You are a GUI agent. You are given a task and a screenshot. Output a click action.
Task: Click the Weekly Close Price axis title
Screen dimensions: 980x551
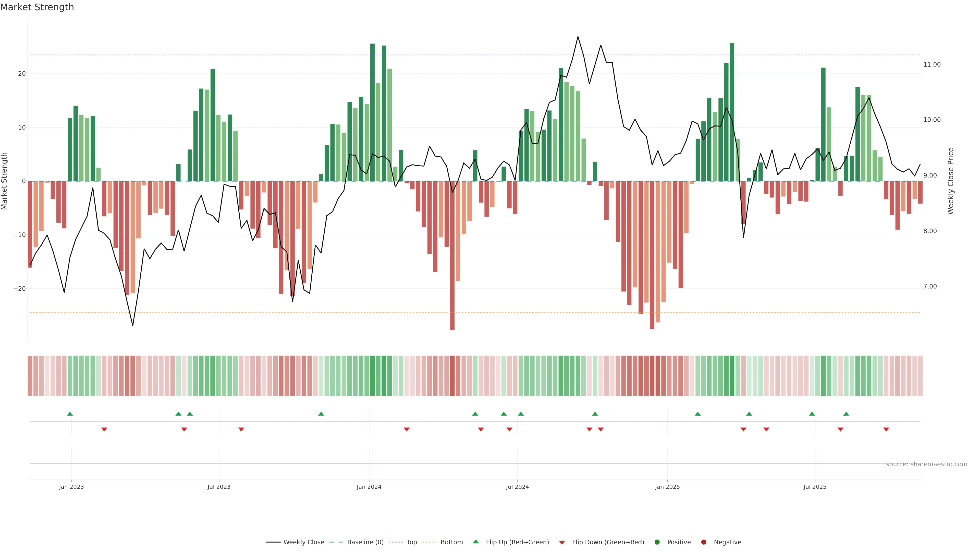click(951, 181)
